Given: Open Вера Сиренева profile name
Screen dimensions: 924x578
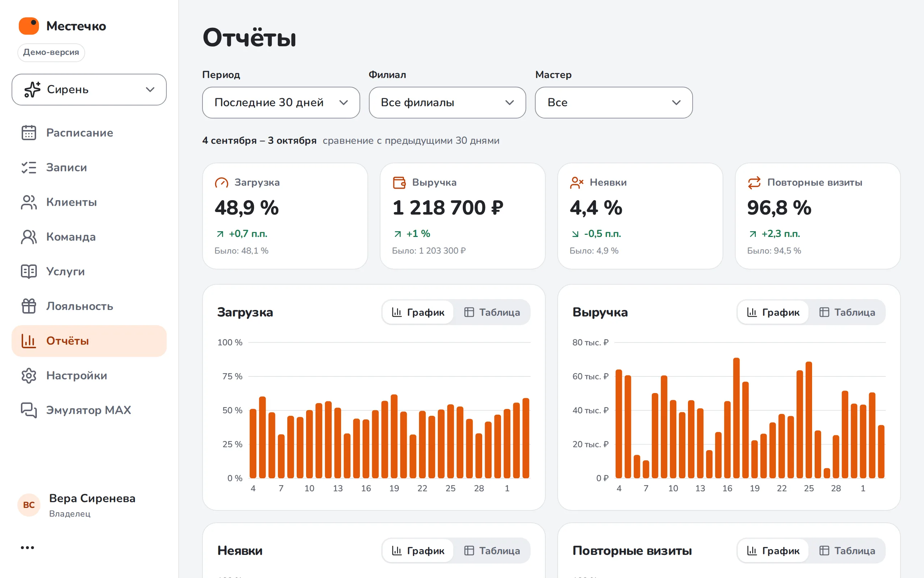Looking at the screenshot, I should coord(92,499).
